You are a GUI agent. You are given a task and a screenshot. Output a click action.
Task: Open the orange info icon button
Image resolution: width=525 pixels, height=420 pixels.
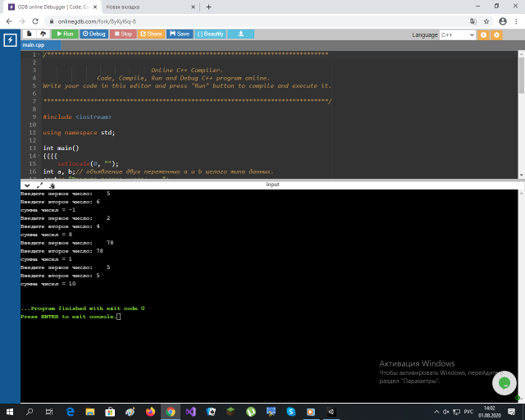(x=483, y=34)
